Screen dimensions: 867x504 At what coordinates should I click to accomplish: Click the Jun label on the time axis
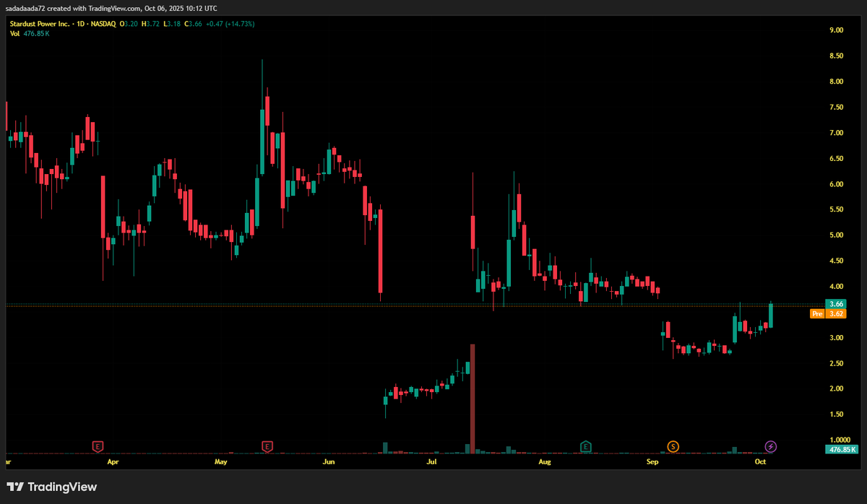pos(328,461)
